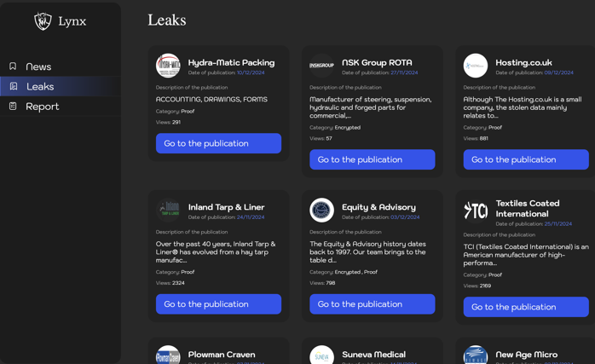Viewport: 595px width, 364px height.
Task: Click the NSK Group ROTA logo
Action: tap(321, 66)
